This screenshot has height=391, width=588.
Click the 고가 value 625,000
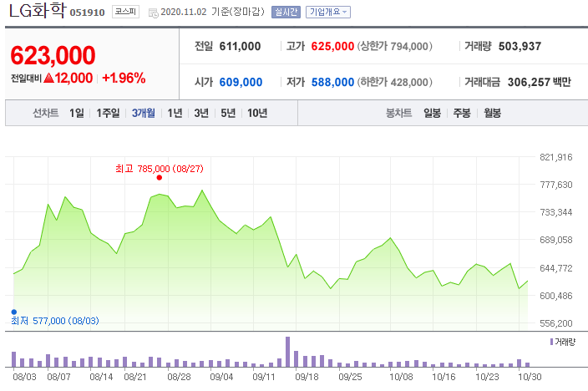tap(332, 47)
